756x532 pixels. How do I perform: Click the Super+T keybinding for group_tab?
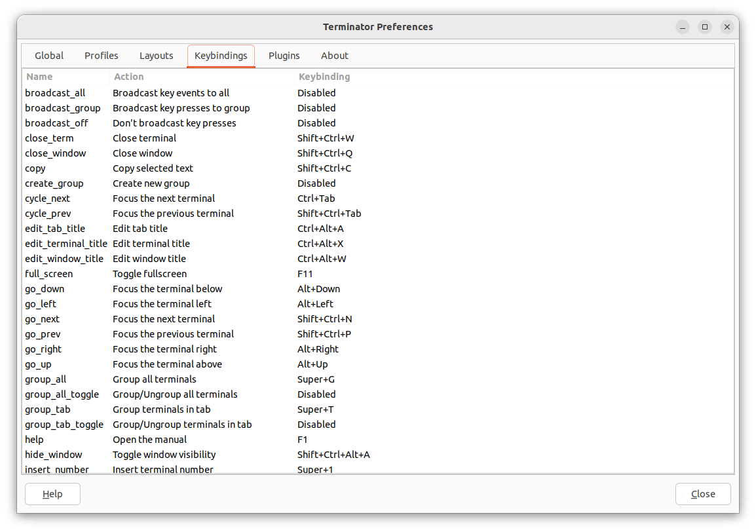tap(315, 409)
